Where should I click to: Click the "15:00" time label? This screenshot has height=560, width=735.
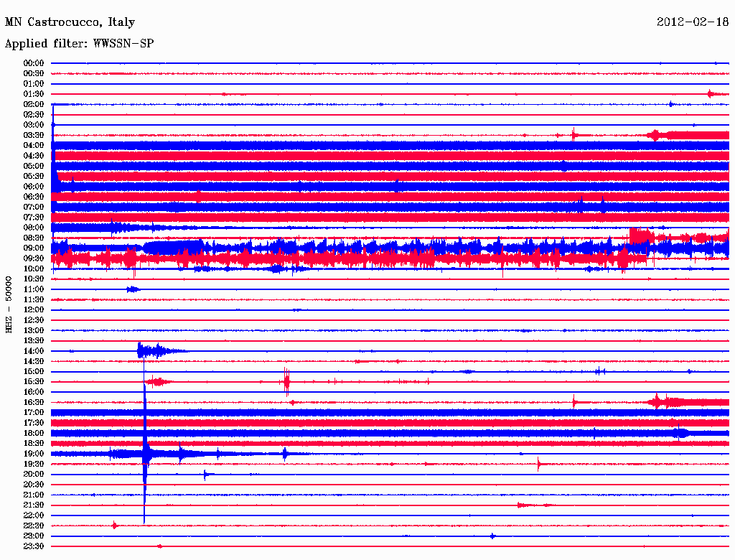click(33, 371)
